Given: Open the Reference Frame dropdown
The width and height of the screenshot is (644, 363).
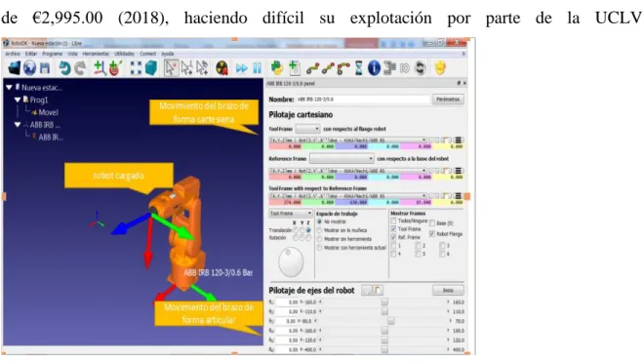Looking at the screenshot, I should point(342,158).
